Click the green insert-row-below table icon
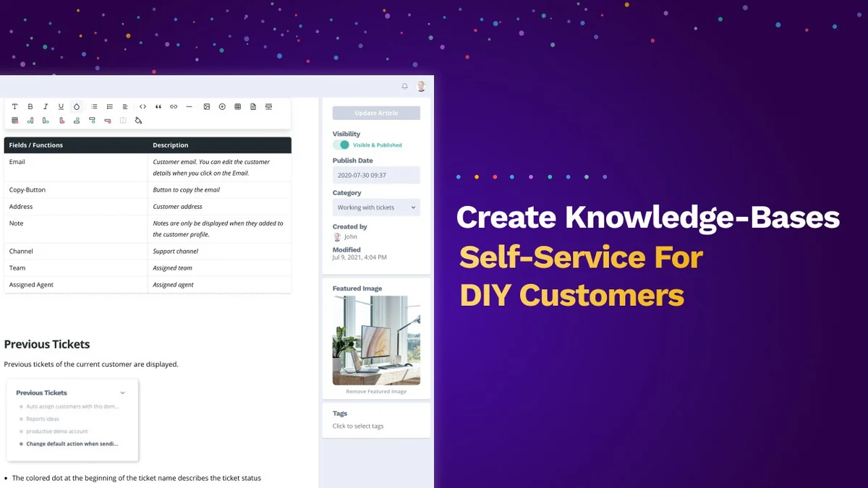The image size is (868, 488). pyautogui.click(x=92, y=121)
